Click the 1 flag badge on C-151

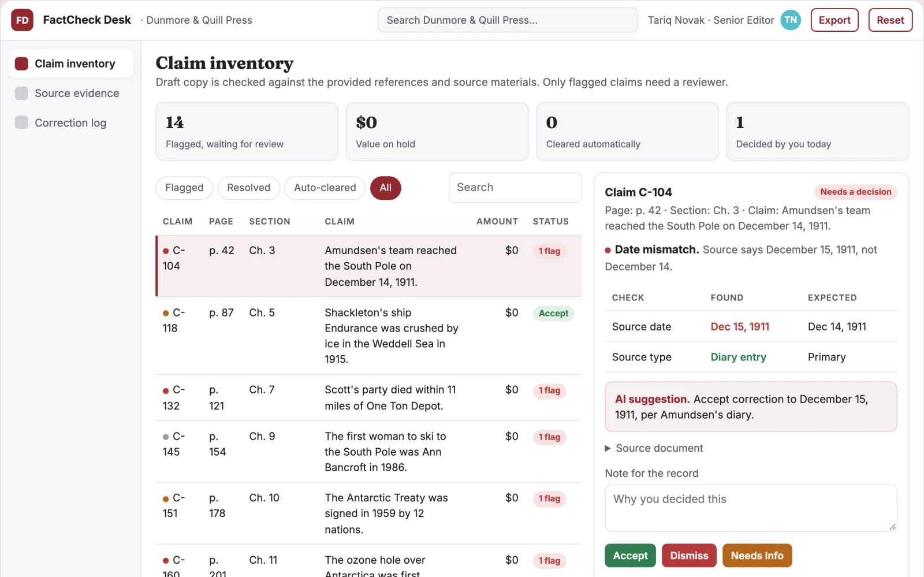[549, 499]
